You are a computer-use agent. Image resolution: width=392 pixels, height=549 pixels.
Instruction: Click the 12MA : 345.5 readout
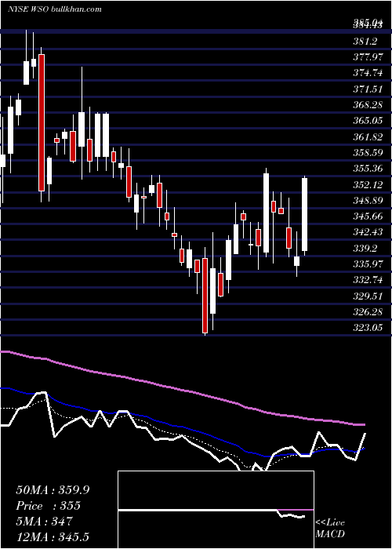[x=54, y=536]
